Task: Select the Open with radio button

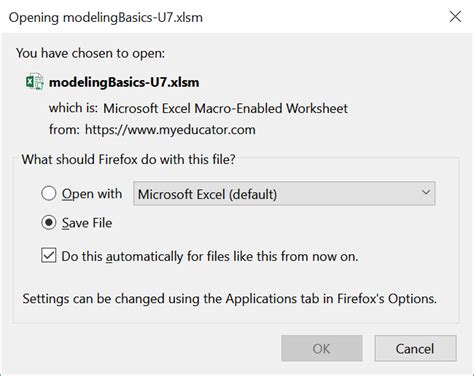Action: pos(49,193)
